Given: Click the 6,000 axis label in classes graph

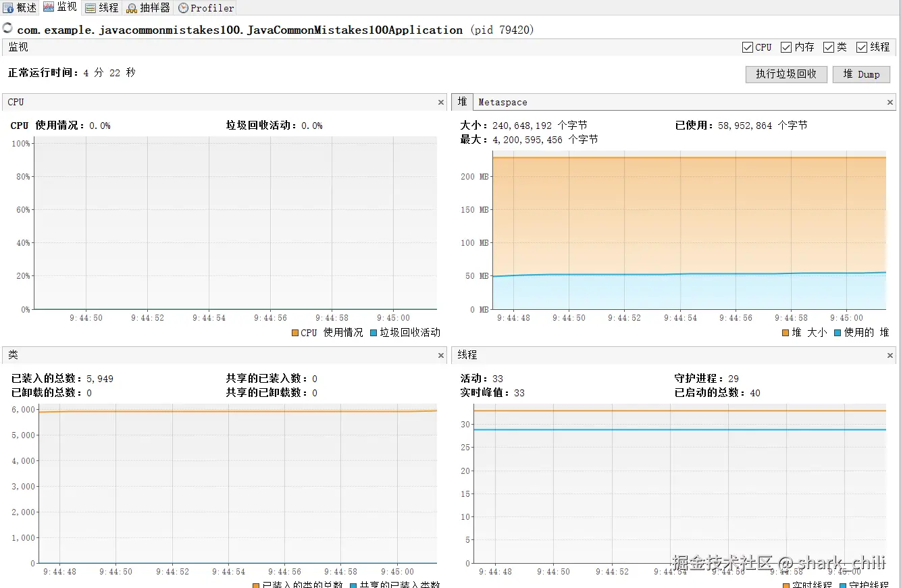Looking at the screenshot, I should (23, 410).
